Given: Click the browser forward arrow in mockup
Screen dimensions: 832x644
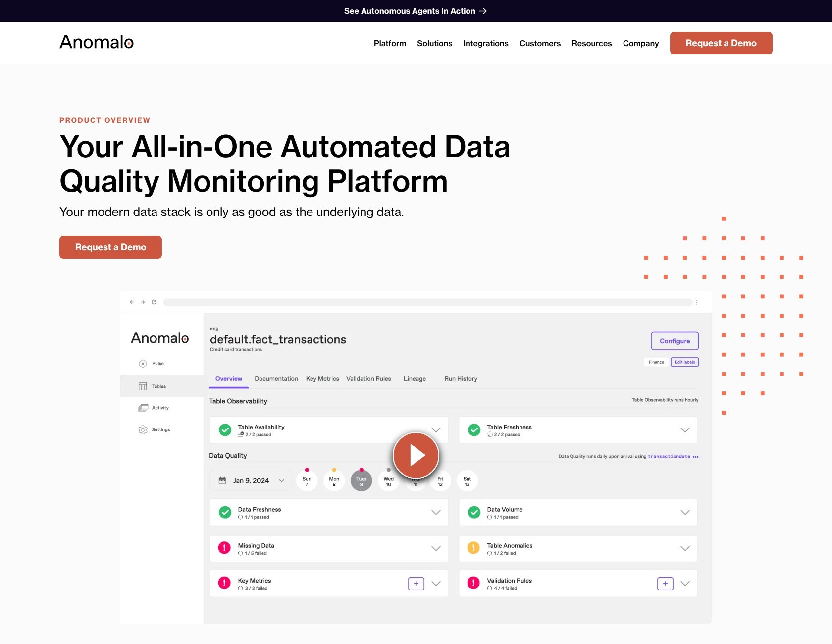Looking at the screenshot, I should pos(143,302).
